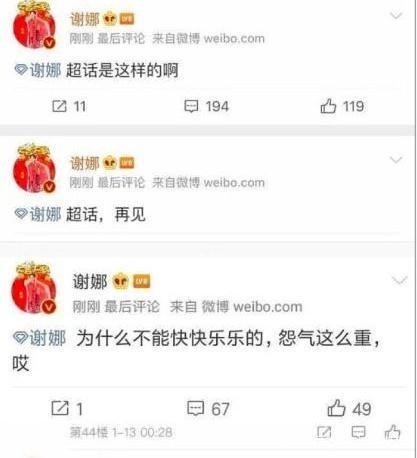Open the 67 comments on third post
This screenshot has width=417, height=458.
click(208, 408)
